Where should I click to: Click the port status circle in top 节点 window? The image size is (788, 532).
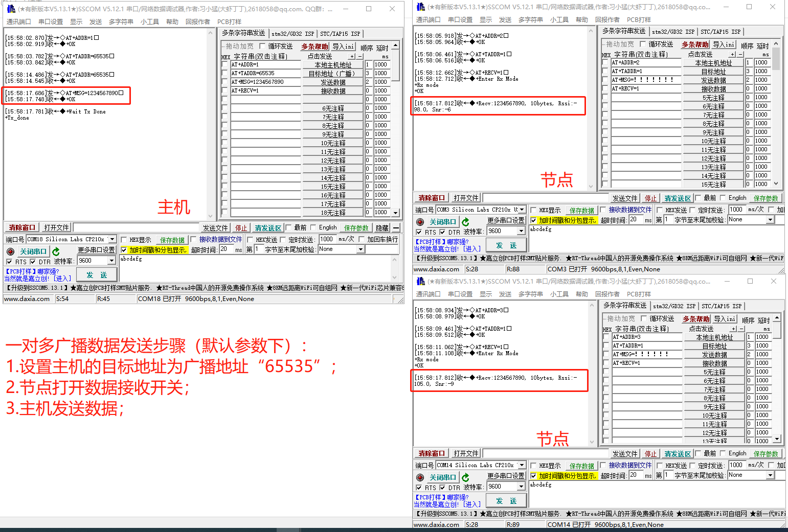[x=420, y=221]
